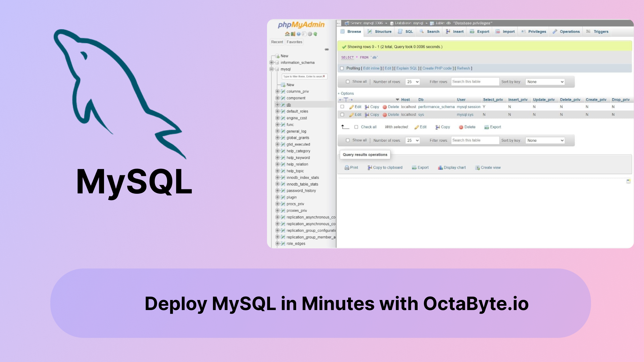Click the chain link icon in the navigation panel
This screenshot has height=362, width=644.
(327, 49)
